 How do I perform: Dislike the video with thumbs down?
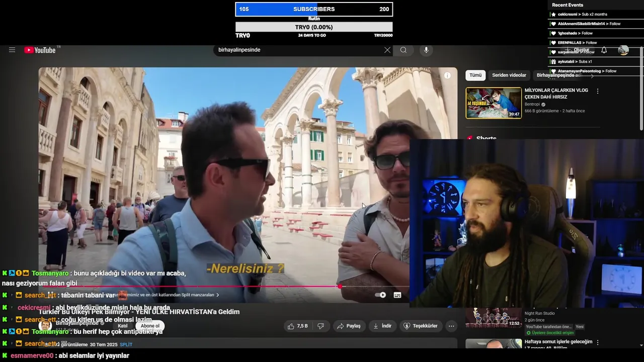click(320, 326)
